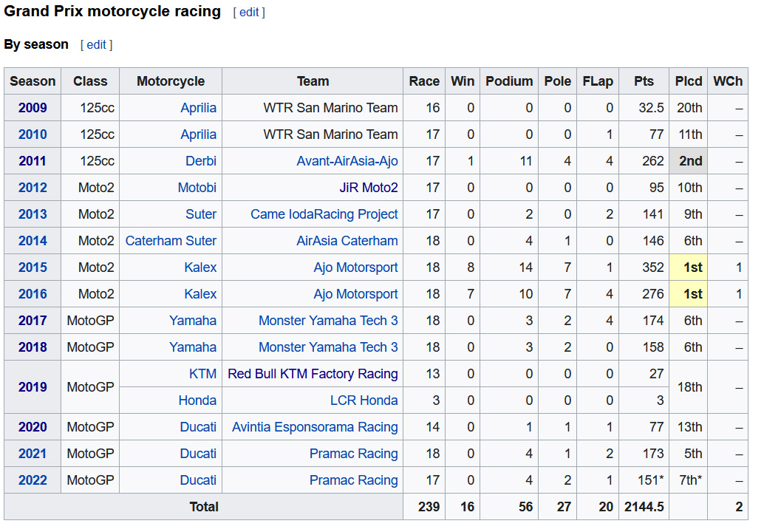Click edit link beside By season heading
The width and height of the screenshot is (764, 532).
pyautogui.click(x=97, y=45)
